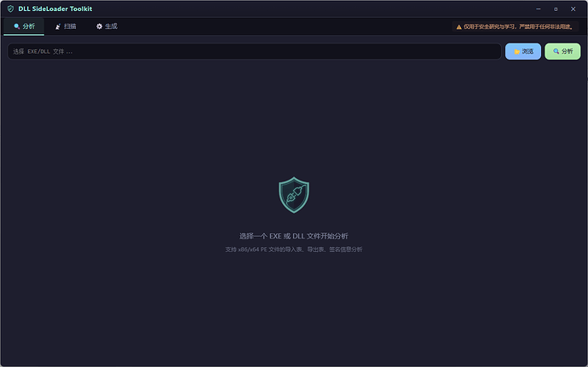Switch to the 分析 tab
Viewport: 588px width, 367px height.
[x=24, y=26]
